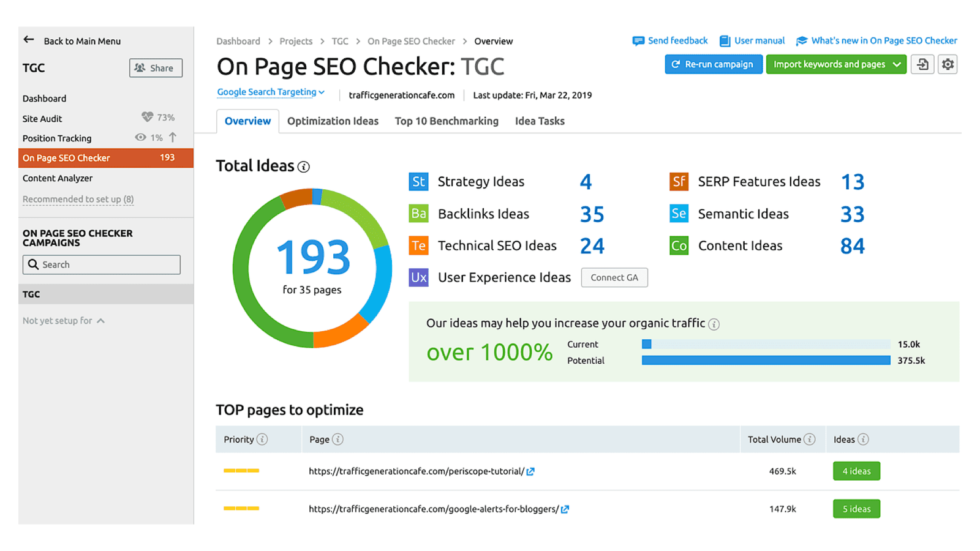The width and height of the screenshot is (980, 551).
Task: Collapse the 'Not yet setup for' section
Action: point(102,320)
